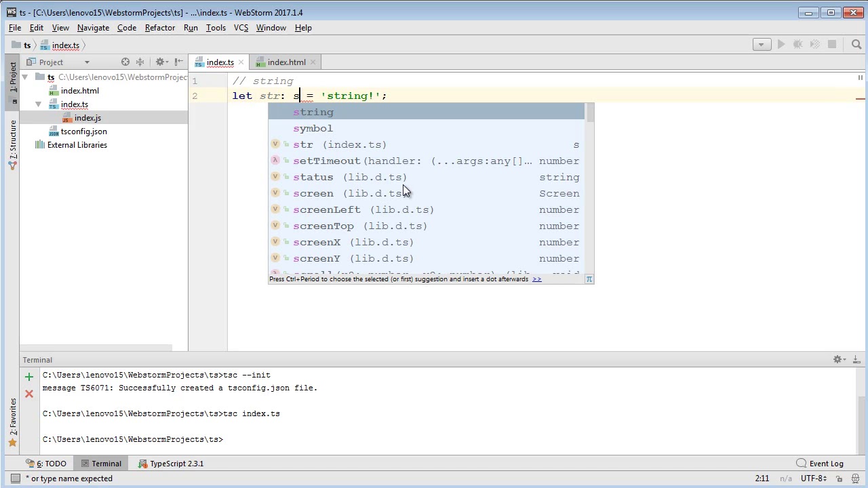Click the completion popup scrollbar
The image size is (868, 488).
(589, 114)
